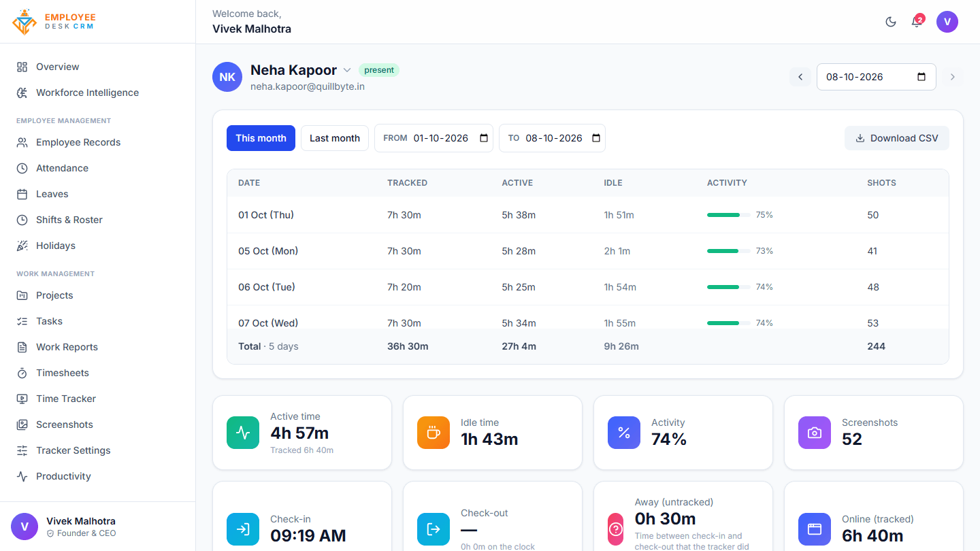
Task: Open Work Reports
Action: 97,347
